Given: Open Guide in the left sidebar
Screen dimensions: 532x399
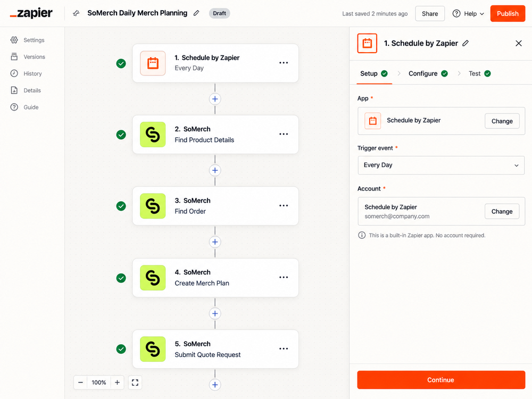Looking at the screenshot, I should click(x=24, y=107).
